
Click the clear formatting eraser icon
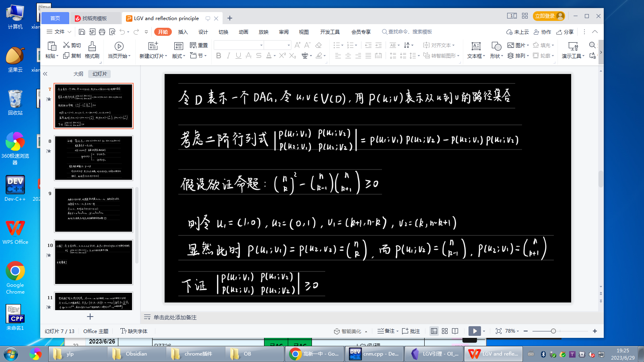(318, 45)
